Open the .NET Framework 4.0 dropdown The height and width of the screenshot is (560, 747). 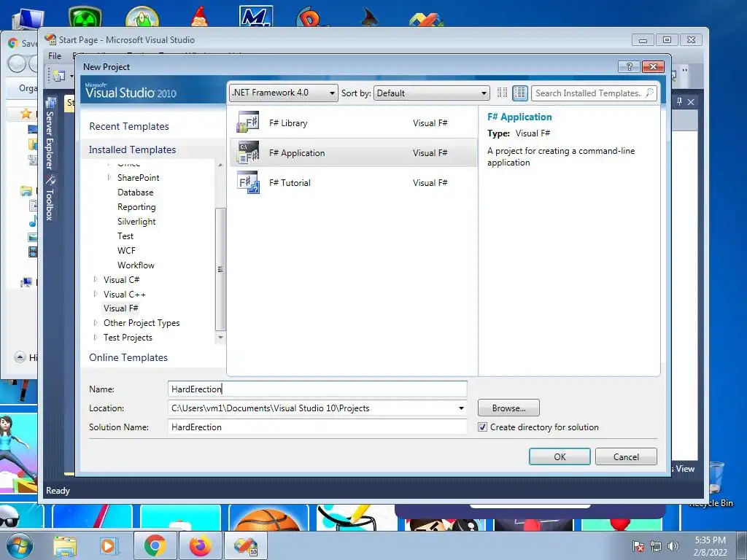(284, 93)
